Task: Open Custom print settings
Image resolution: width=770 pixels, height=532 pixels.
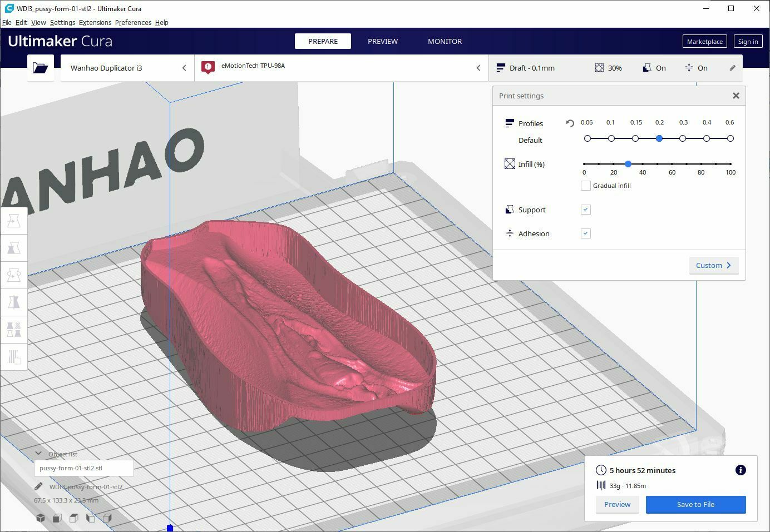Action: tap(713, 265)
